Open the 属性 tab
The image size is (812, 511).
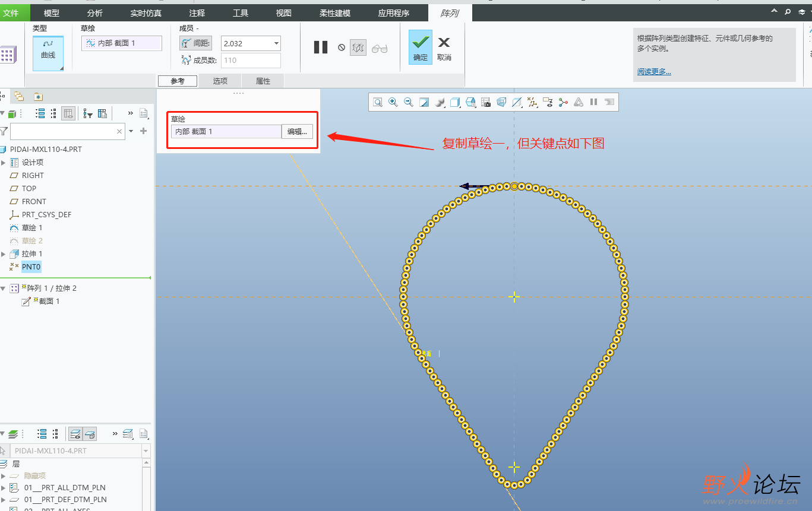263,81
